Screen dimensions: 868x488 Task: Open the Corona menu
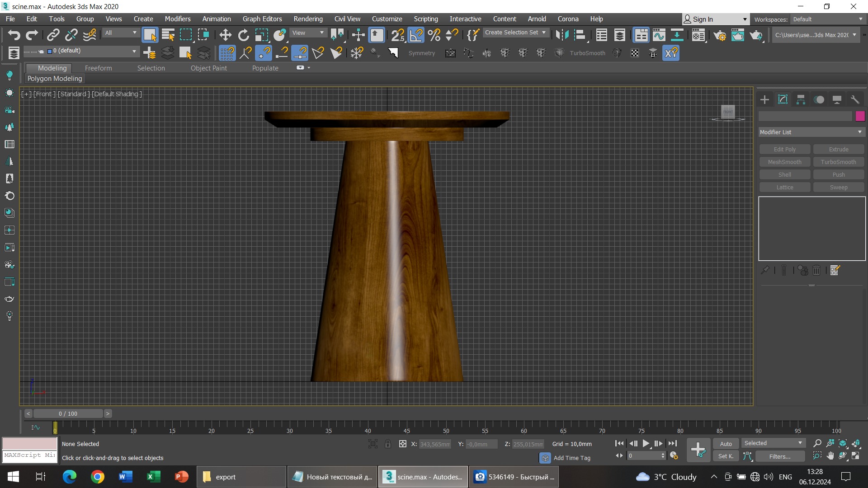pyautogui.click(x=568, y=19)
